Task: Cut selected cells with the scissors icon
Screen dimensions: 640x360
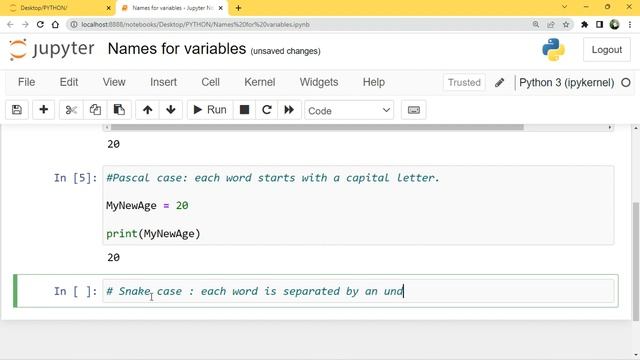Action: [71, 110]
